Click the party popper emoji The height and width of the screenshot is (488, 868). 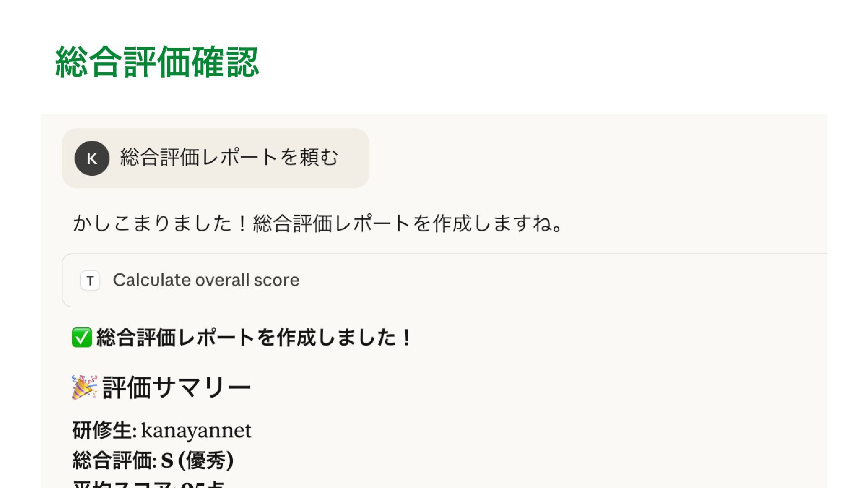(84, 387)
